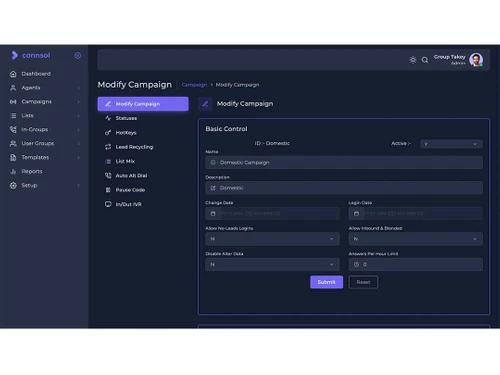
Task: Click the Reset button
Action: (x=363, y=282)
